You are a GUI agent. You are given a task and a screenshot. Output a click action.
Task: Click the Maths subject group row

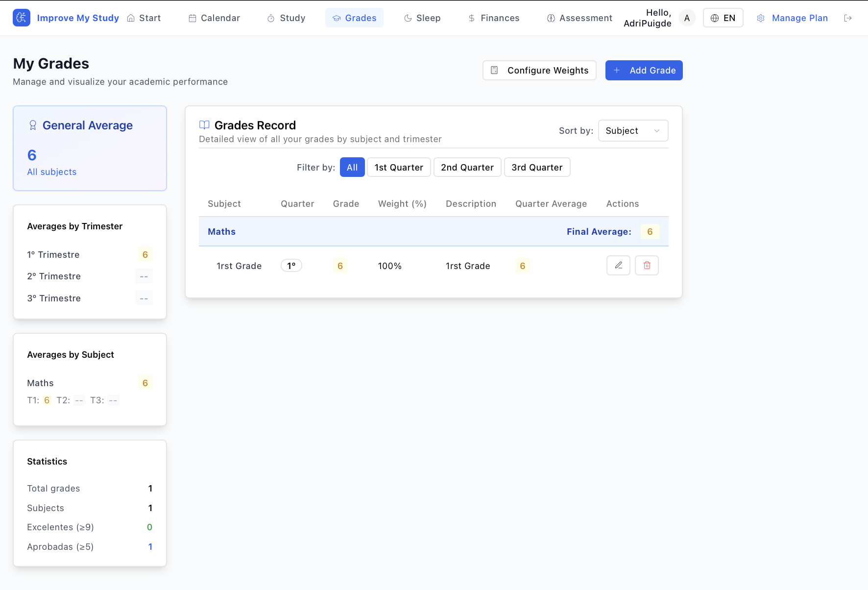point(434,231)
